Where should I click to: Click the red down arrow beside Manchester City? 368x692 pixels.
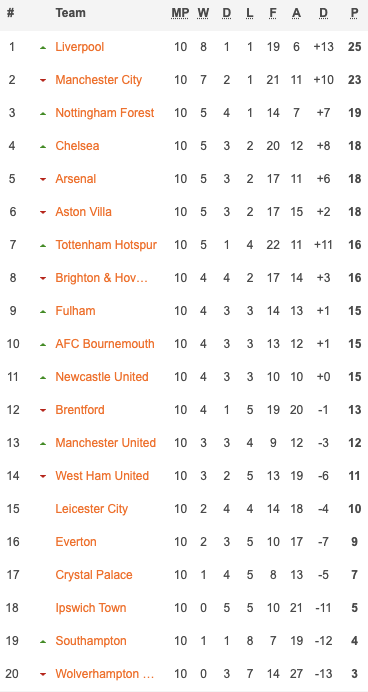click(x=43, y=80)
